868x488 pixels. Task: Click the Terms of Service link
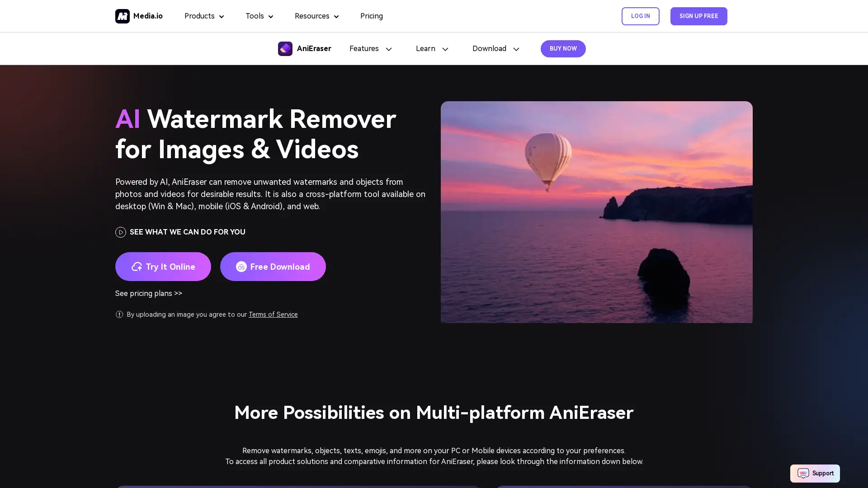tap(273, 314)
